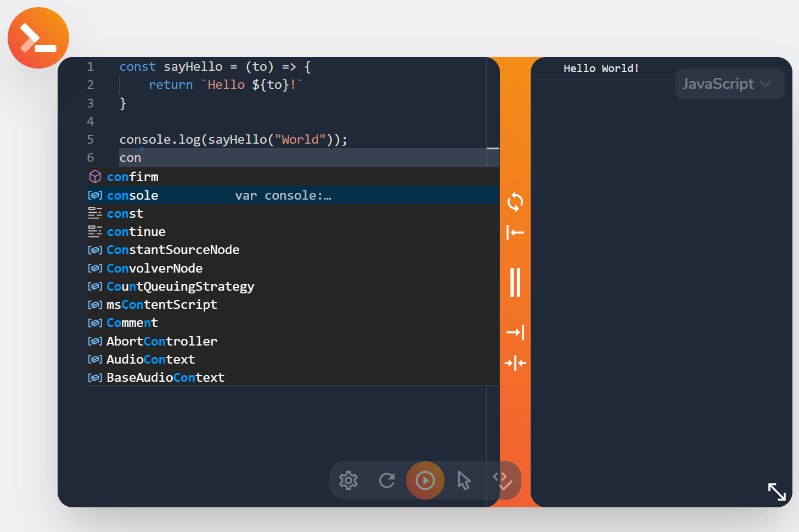This screenshot has height=532, width=799.
Task: Choose the 'confirm' suggestion from the list
Action: tap(133, 177)
